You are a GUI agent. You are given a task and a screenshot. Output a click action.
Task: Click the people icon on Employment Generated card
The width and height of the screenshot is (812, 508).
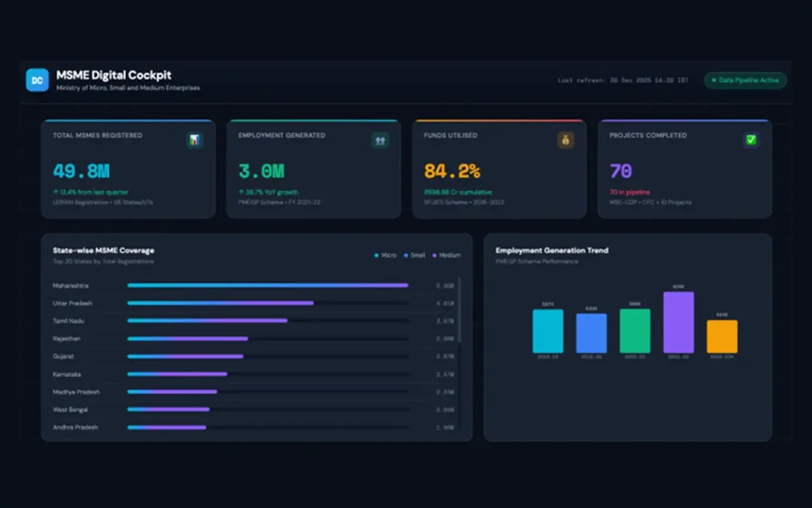tap(380, 140)
